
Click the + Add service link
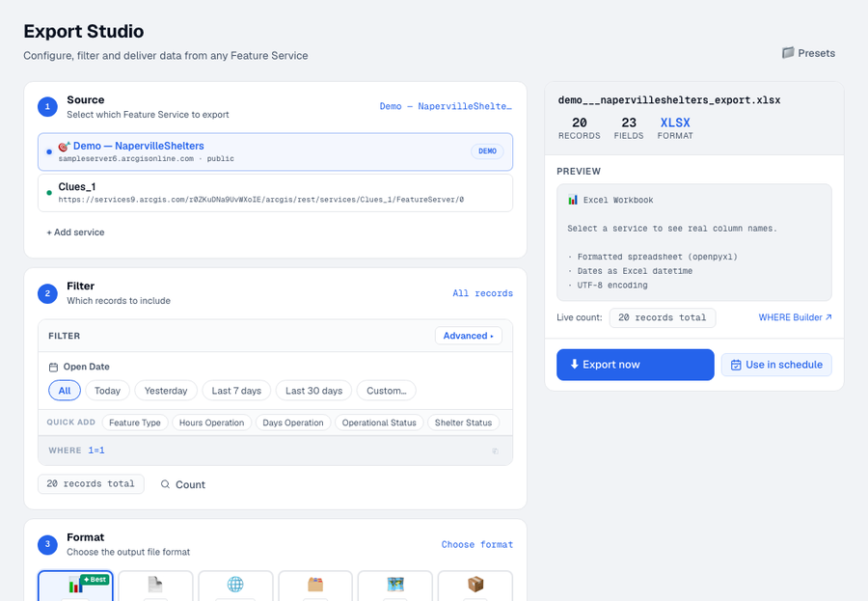pos(75,232)
